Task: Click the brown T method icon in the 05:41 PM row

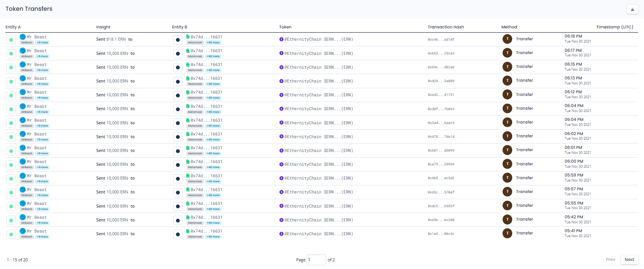Action: click(507, 233)
